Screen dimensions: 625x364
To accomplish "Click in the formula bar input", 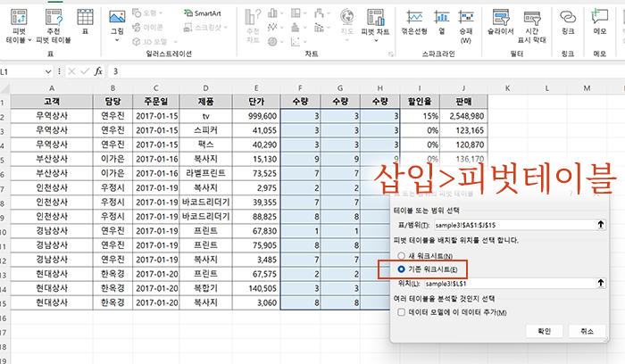I will click(x=366, y=71).
